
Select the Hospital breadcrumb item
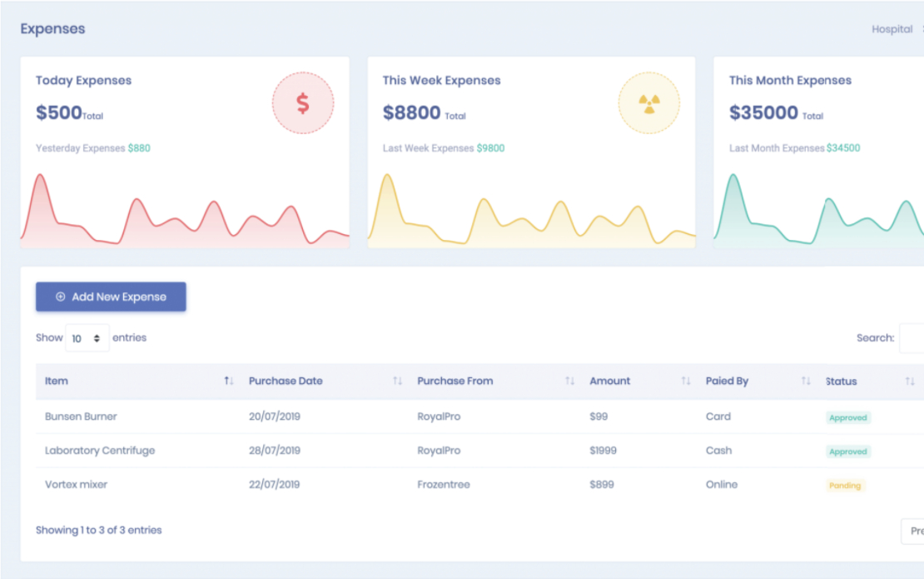pos(892,28)
